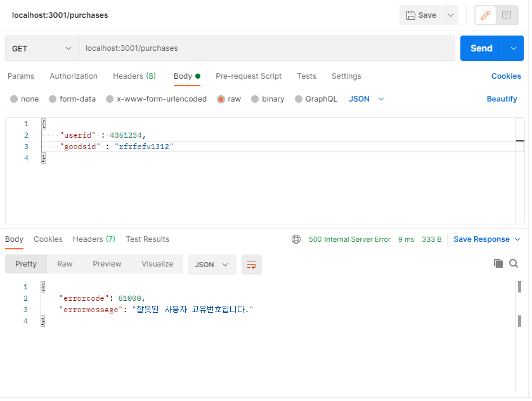Switch to the Params tab
This screenshot has width=532, height=401.
pos(21,76)
